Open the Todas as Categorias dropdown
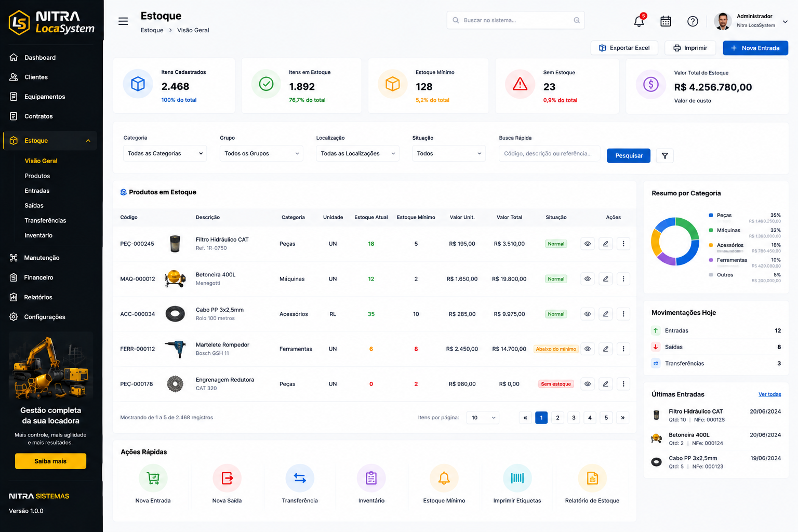 [165, 153]
